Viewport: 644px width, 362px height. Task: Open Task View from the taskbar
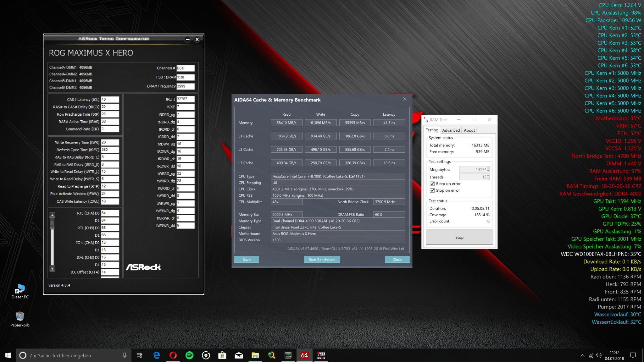(x=139, y=355)
